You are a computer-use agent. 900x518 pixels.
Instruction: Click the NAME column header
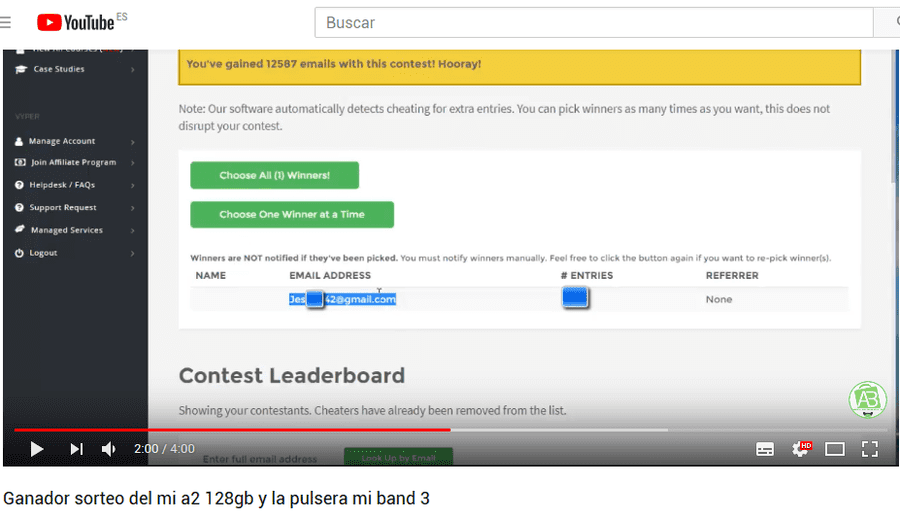(x=211, y=275)
